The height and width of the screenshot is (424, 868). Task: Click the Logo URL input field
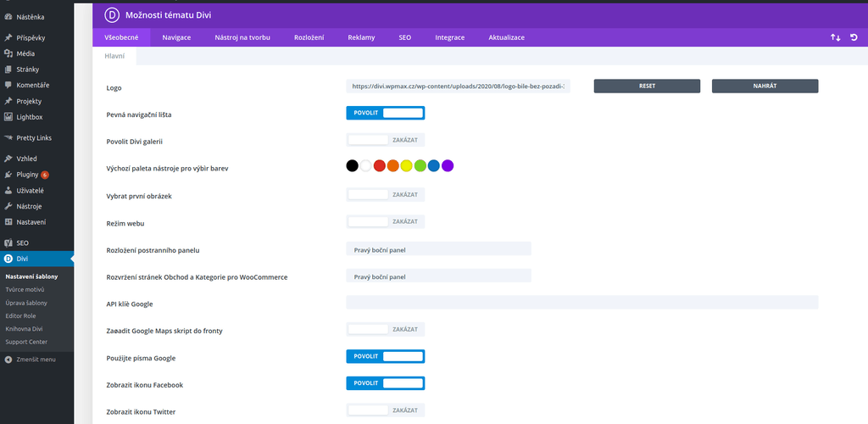coord(458,86)
